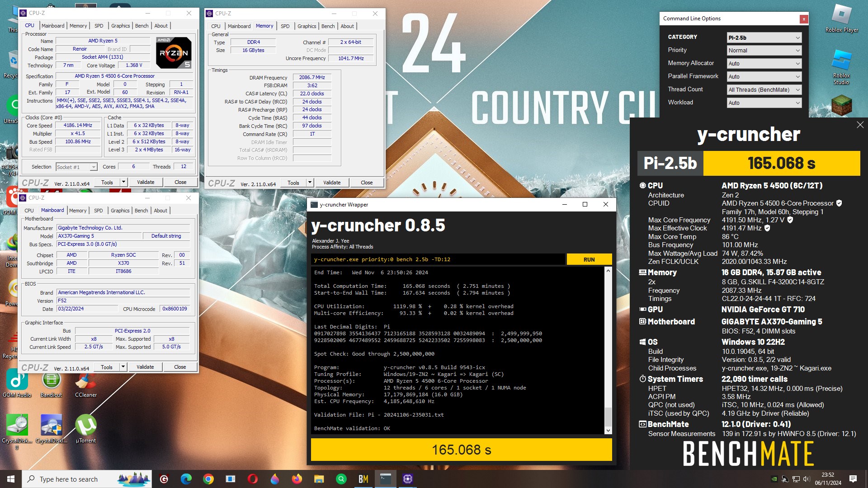Open the Memory Allocator dropdown

click(764, 64)
